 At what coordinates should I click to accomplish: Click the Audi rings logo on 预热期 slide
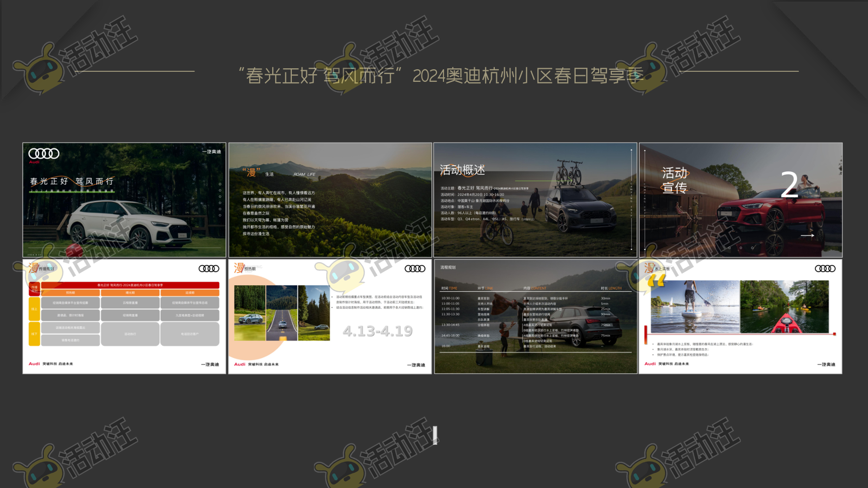click(415, 269)
